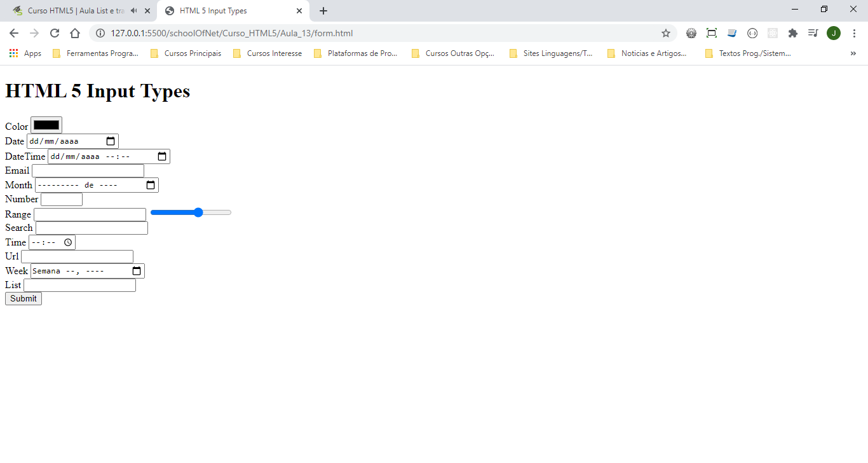Click the Submit button
868x463 pixels.
point(24,299)
